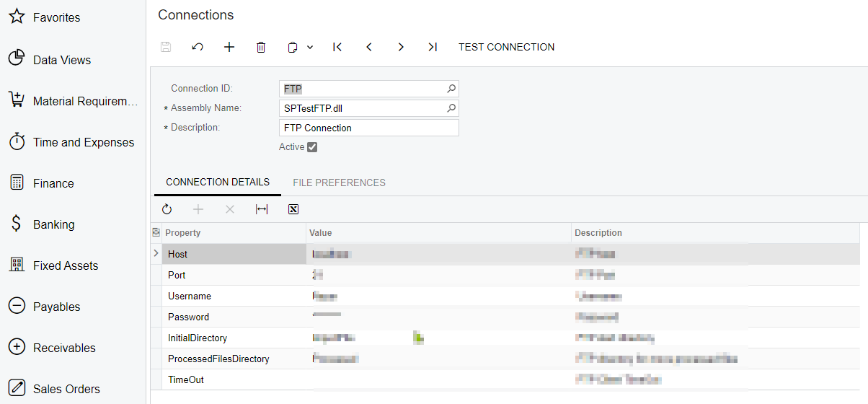This screenshot has height=404, width=868.
Task: Switch to File Preferences tab
Action: 339,183
